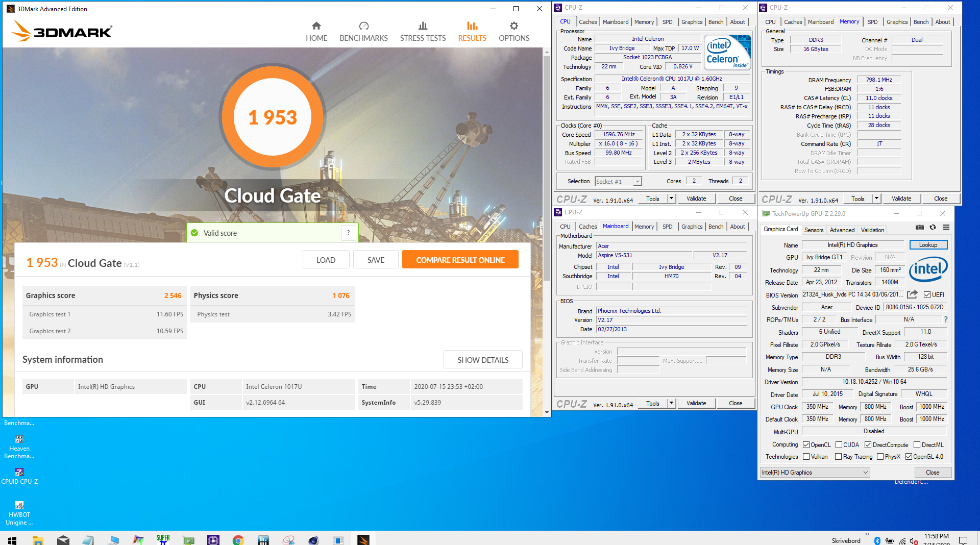Open the Validation tab in GPU-Z
Screen dimensions: 980x545
coord(872,230)
